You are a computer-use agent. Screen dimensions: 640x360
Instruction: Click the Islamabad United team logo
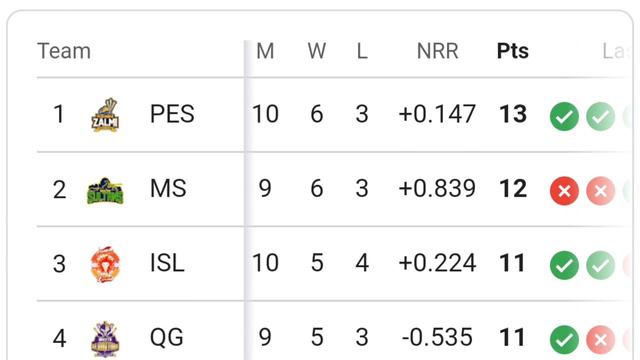(105, 264)
